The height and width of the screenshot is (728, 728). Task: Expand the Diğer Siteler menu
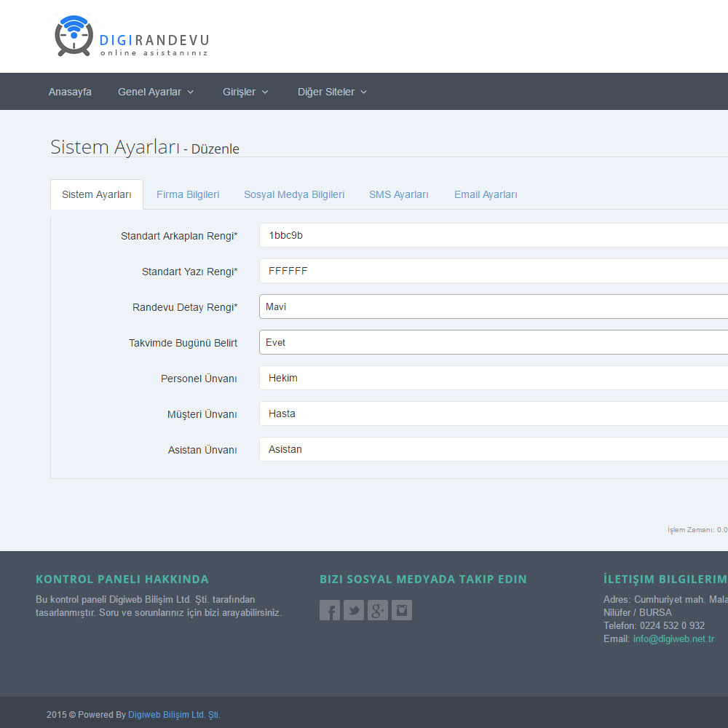point(332,92)
